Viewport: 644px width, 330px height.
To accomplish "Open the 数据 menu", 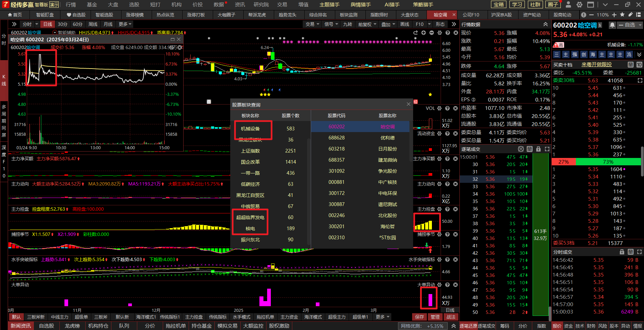I will (219, 5).
